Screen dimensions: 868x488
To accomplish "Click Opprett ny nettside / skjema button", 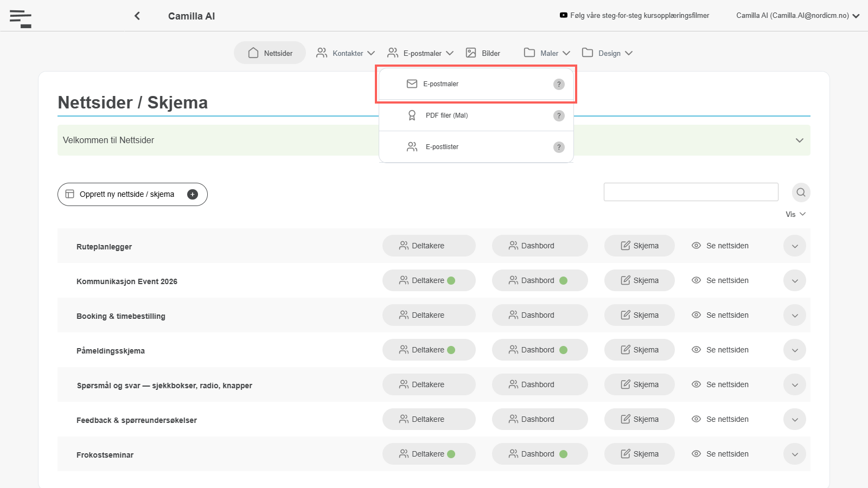I will tap(132, 194).
